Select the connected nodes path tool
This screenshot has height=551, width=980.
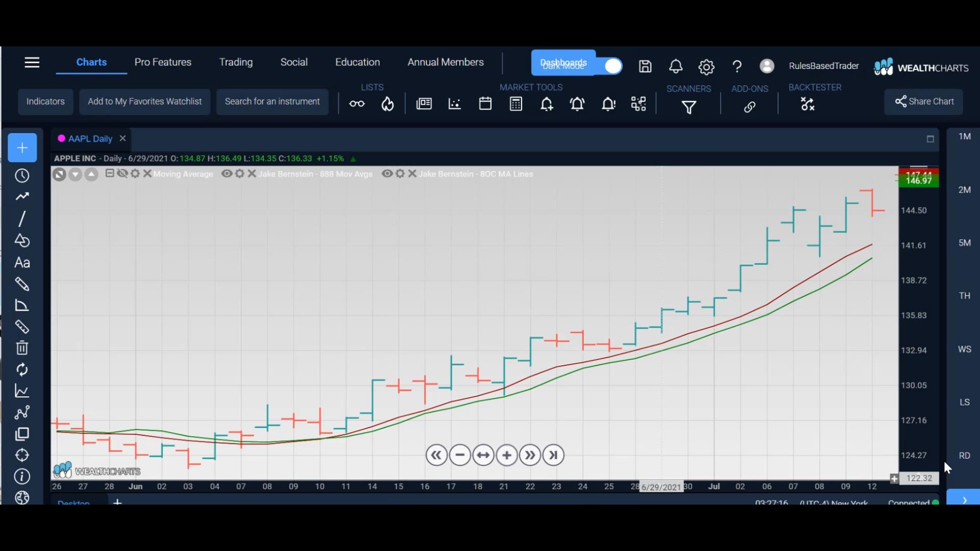pyautogui.click(x=22, y=412)
